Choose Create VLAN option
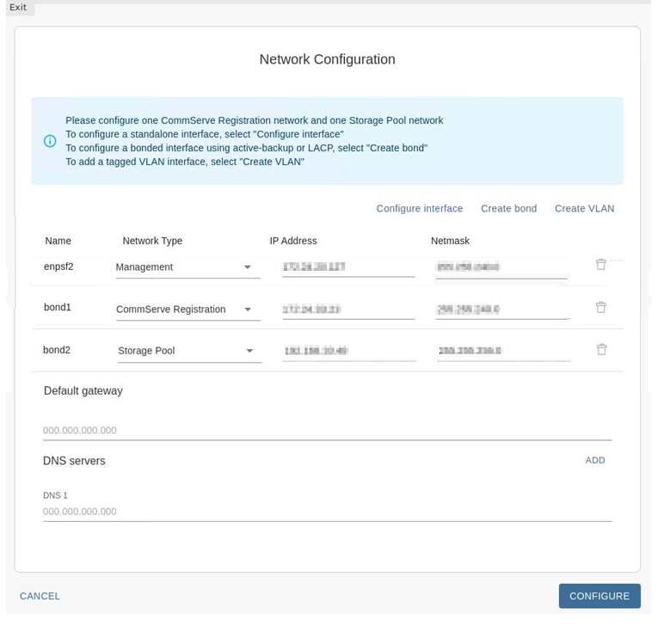 click(584, 209)
